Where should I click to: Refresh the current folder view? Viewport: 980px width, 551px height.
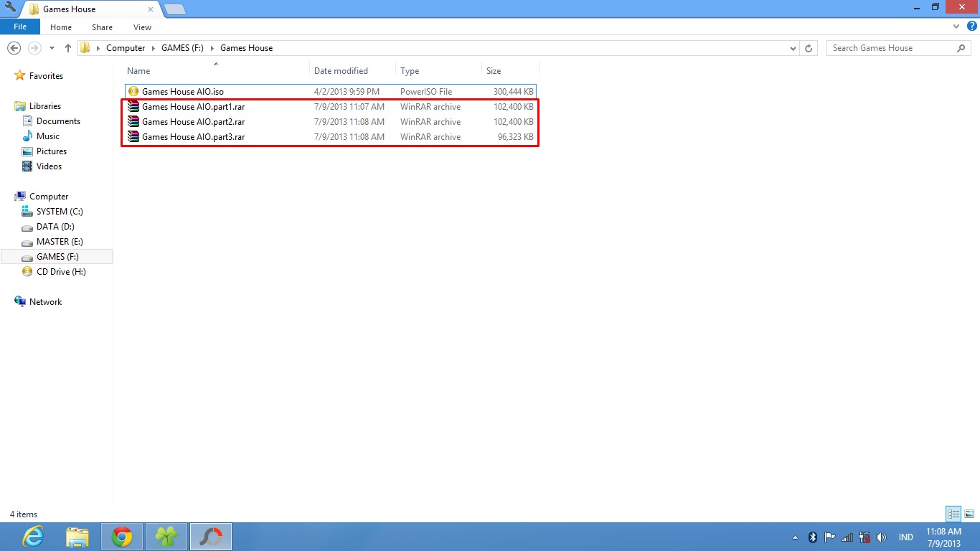[x=809, y=48]
